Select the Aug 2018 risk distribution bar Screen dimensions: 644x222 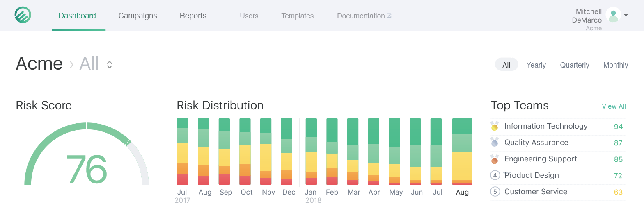tap(462, 151)
